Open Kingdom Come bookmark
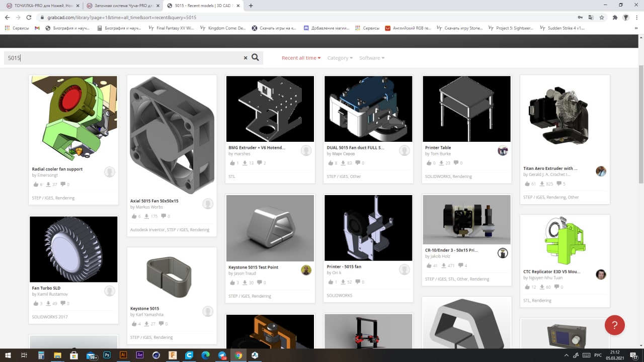 click(223, 28)
